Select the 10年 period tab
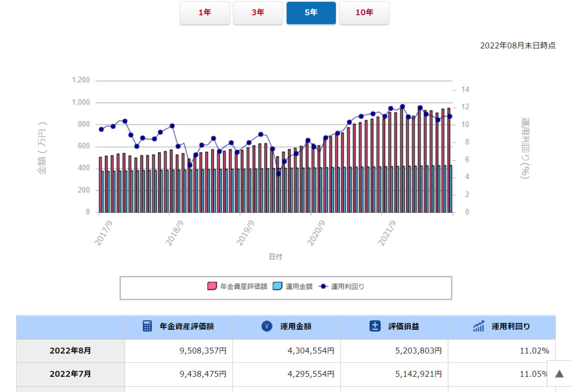Viewport: 571px width, 392px height. point(364,13)
